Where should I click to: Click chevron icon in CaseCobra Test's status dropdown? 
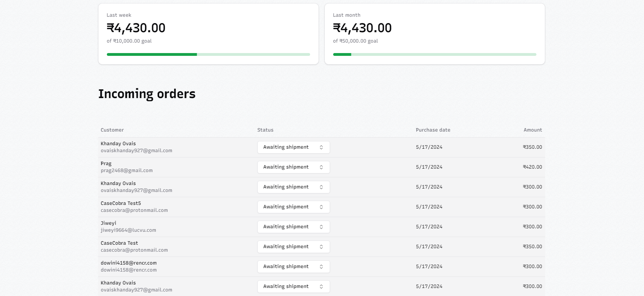tap(321, 247)
